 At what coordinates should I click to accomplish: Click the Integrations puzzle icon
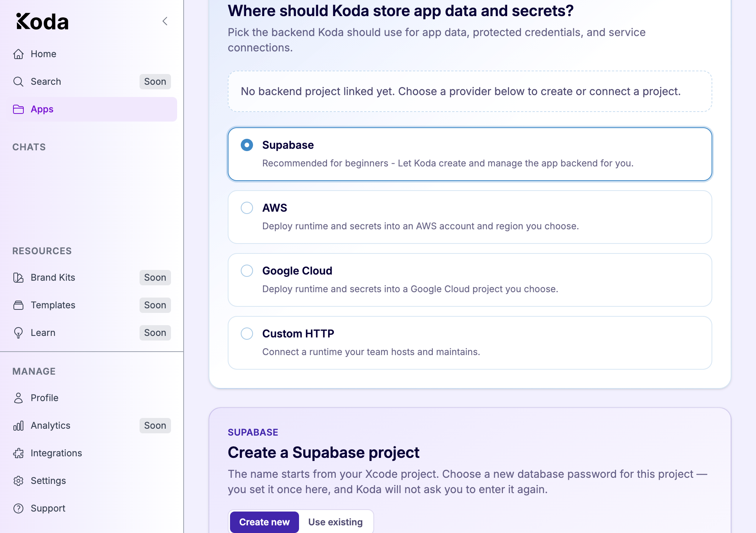pyautogui.click(x=18, y=453)
